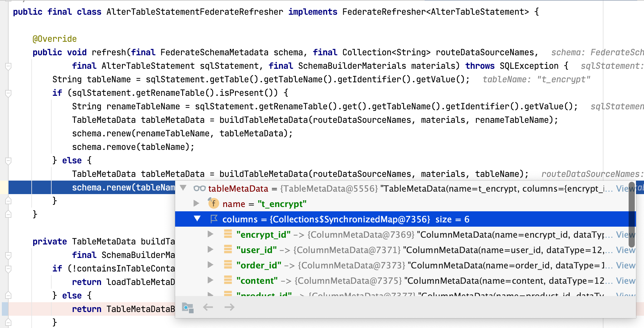Expand the "content" entry arrow
644x328 pixels.
(210, 280)
